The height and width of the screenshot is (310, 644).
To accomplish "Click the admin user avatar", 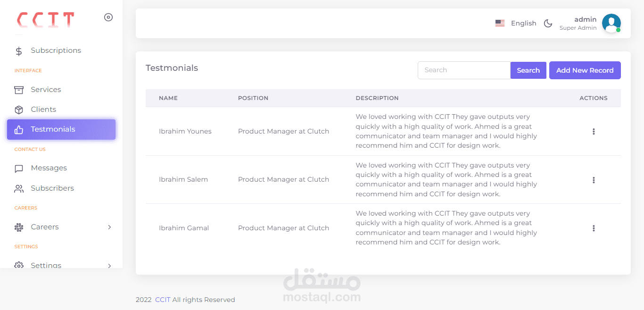I will [x=611, y=23].
